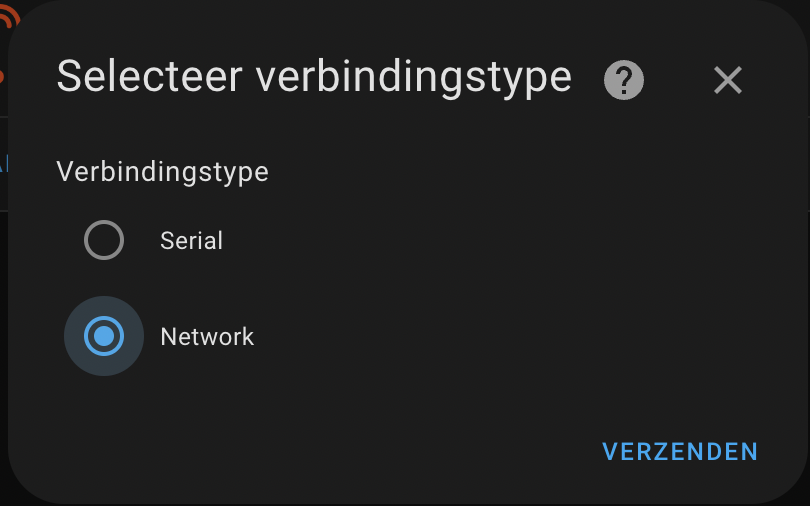Image resolution: width=810 pixels, height=506 pixels.
Task: Click the "Selecteer verbindingstype" dialog title
Action: [x=314, y=77]
